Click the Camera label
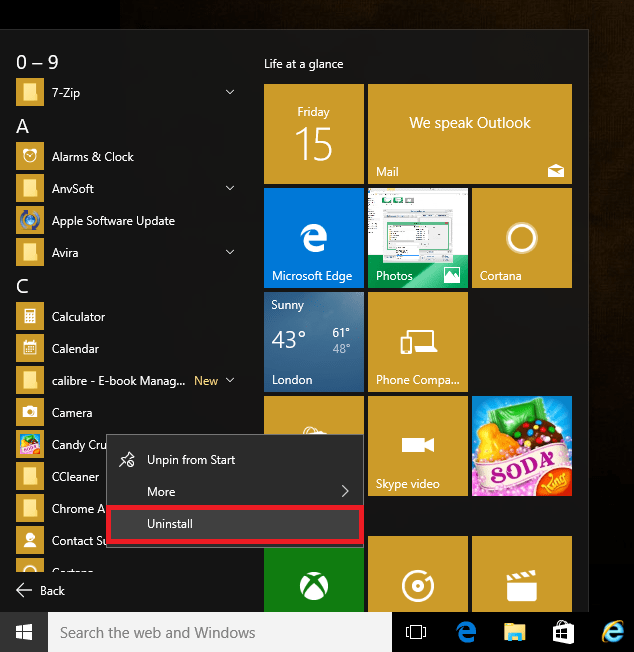 (x=72, y=413)
